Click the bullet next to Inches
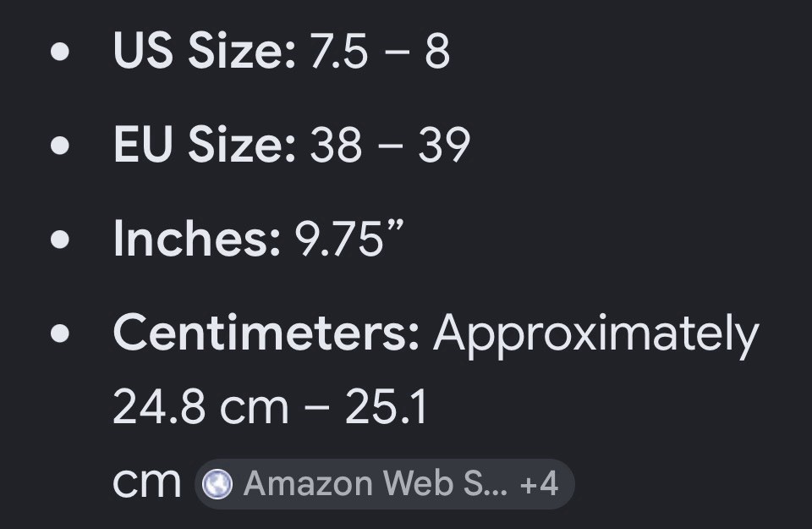 [x=60, y=240]
